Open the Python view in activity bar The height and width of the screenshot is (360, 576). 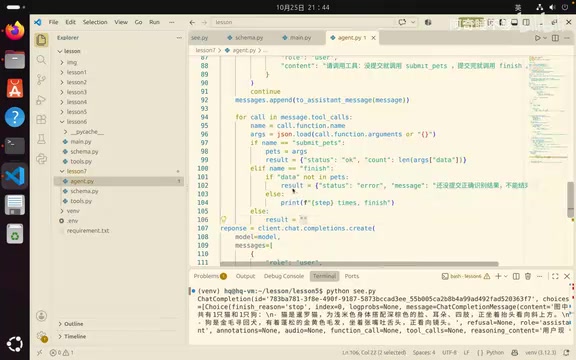[x=41, y=159]
